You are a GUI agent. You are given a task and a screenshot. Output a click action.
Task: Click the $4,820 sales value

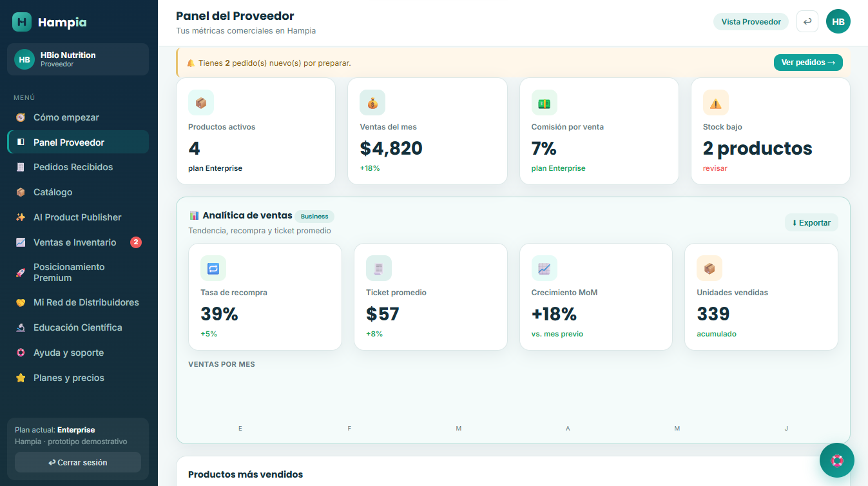391,148
